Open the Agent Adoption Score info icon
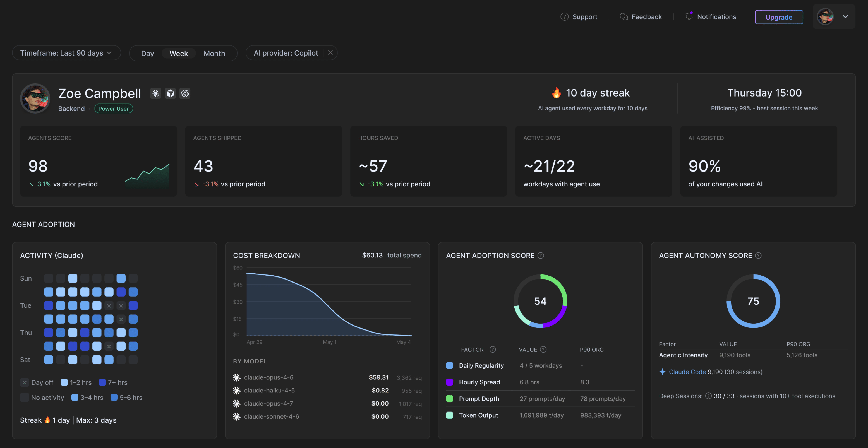This screenshot has width=868, height=448. tap(541, 256)
